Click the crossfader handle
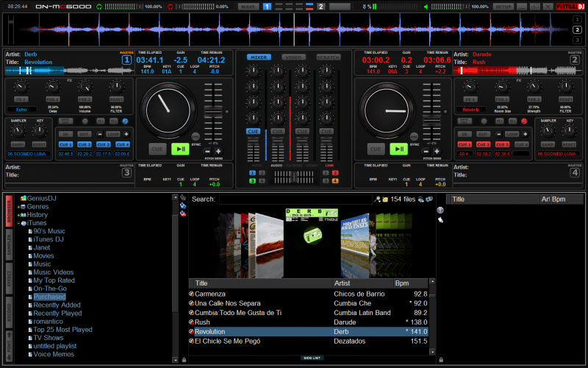The image size is (588, 368). pyautogui.click(x=294, y=177)
